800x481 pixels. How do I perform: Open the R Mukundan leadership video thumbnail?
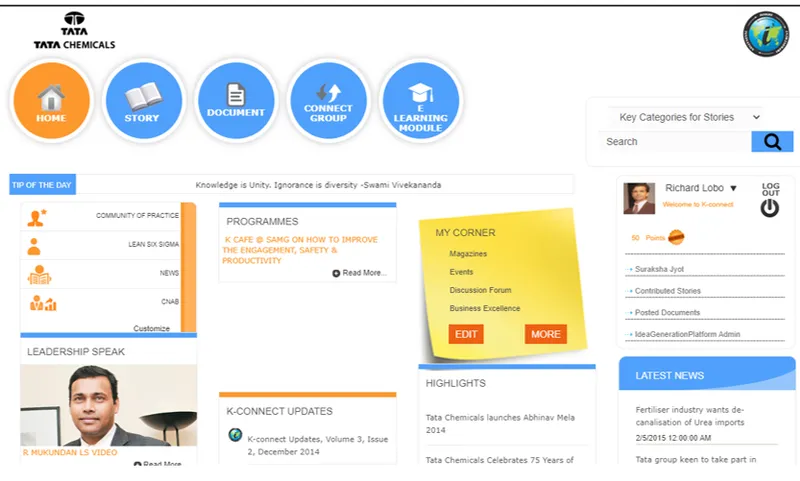tap(108, 404)
